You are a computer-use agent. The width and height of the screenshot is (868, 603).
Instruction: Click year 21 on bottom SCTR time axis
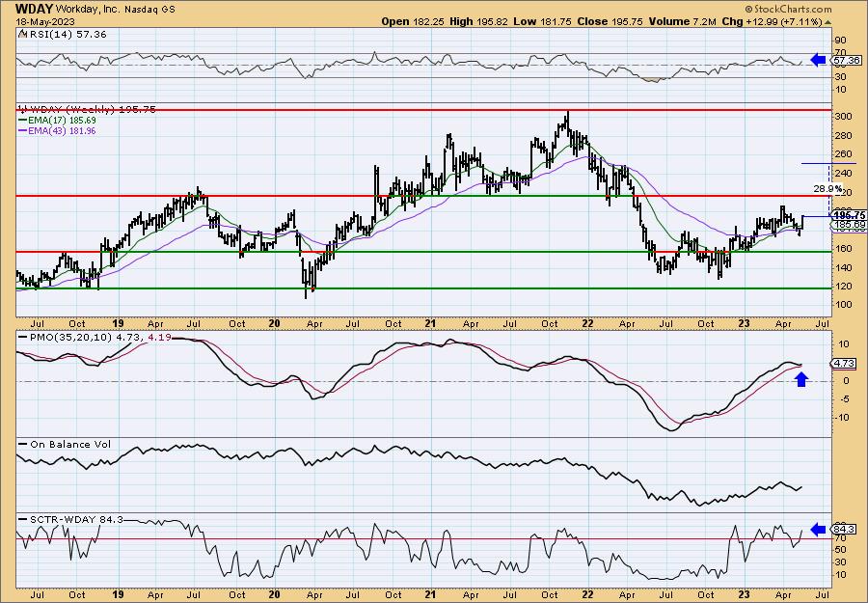431,594
